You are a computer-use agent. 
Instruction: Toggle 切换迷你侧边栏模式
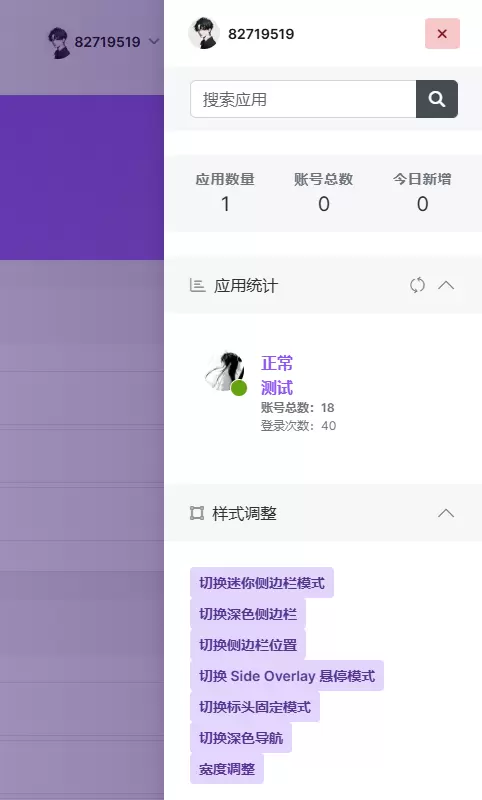(x=262, y=583)
